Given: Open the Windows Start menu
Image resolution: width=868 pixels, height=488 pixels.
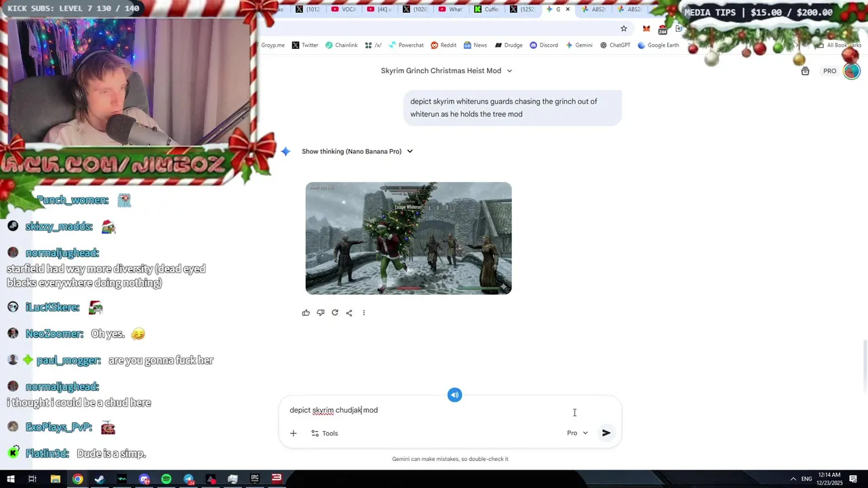Looking at the screenshot, I should coord(10,479).
